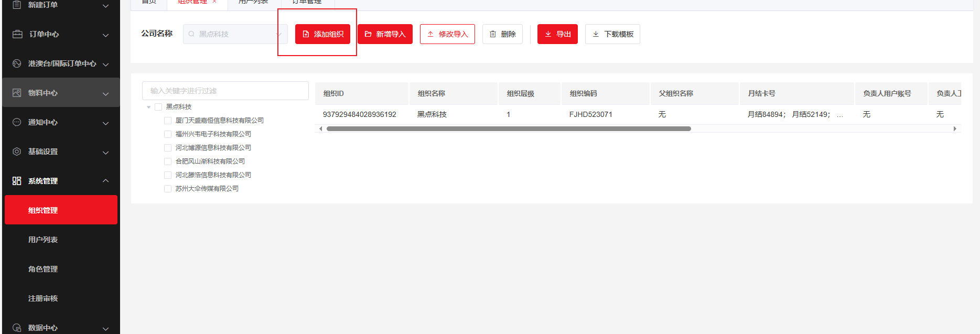The width and height of the screenshot is (980, 334).
Task: Check 福州兴韦电子科技有限公司 checkbox
Action: coord(168,134)
